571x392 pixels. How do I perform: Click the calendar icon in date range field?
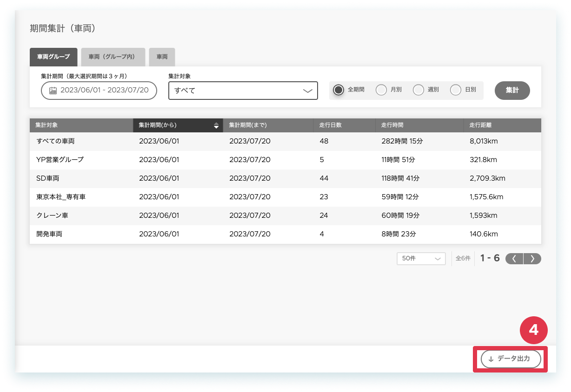pyautogui.click(x=53, y=91)
